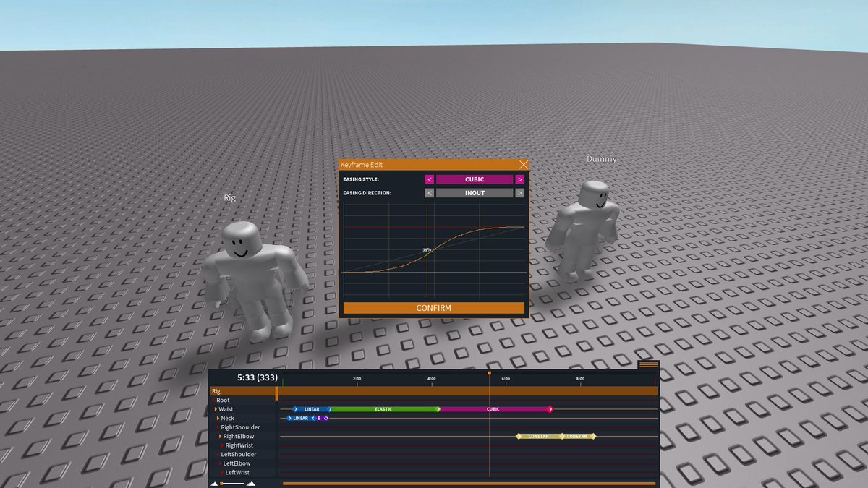The image size is (868, 488).
Task: Select the ELASTIC keyframe segment on Waist track
Action: [384, 409]
